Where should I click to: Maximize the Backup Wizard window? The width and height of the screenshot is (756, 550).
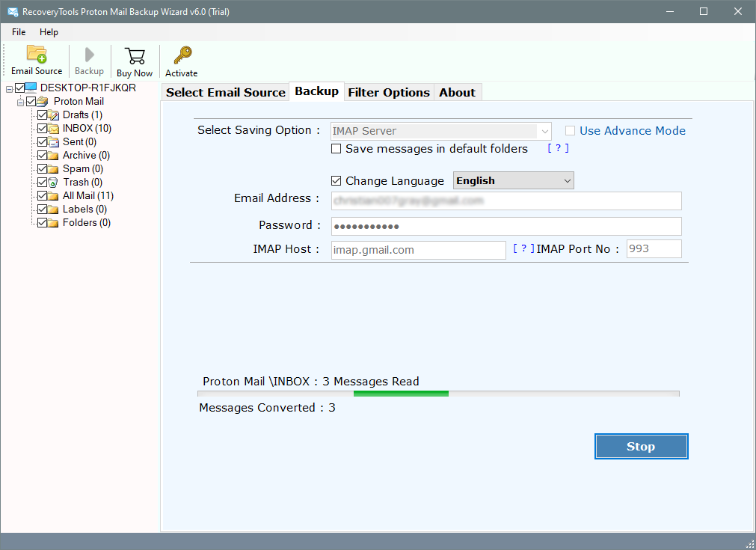pyautogui.click(x=704, y=11)
